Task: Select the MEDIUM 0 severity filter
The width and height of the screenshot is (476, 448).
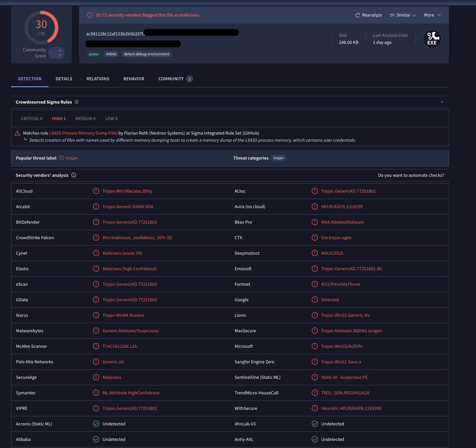Action: [x=86, y=119]
